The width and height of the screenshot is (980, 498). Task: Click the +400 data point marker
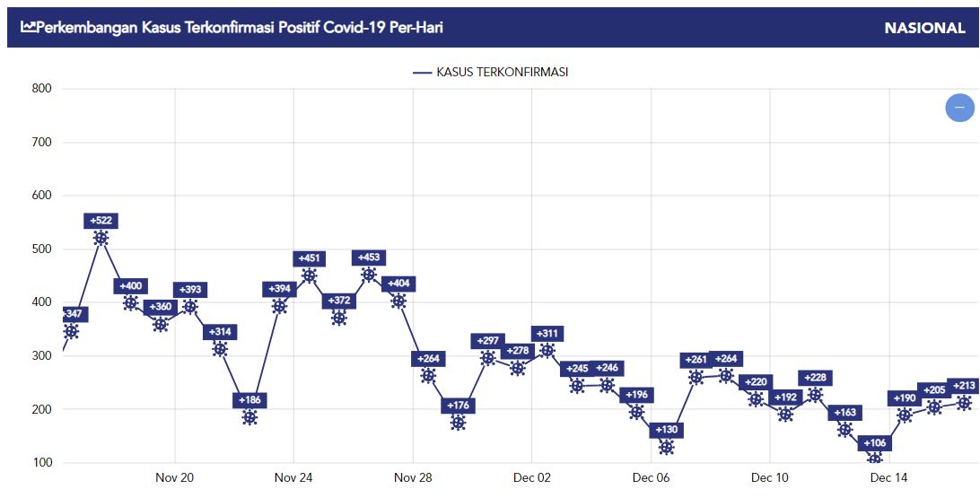point(131,303)
